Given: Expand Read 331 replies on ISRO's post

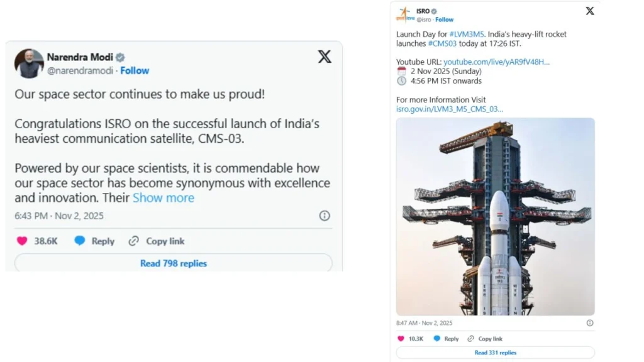Looking at the screenshot, I should tap(495, 352).
